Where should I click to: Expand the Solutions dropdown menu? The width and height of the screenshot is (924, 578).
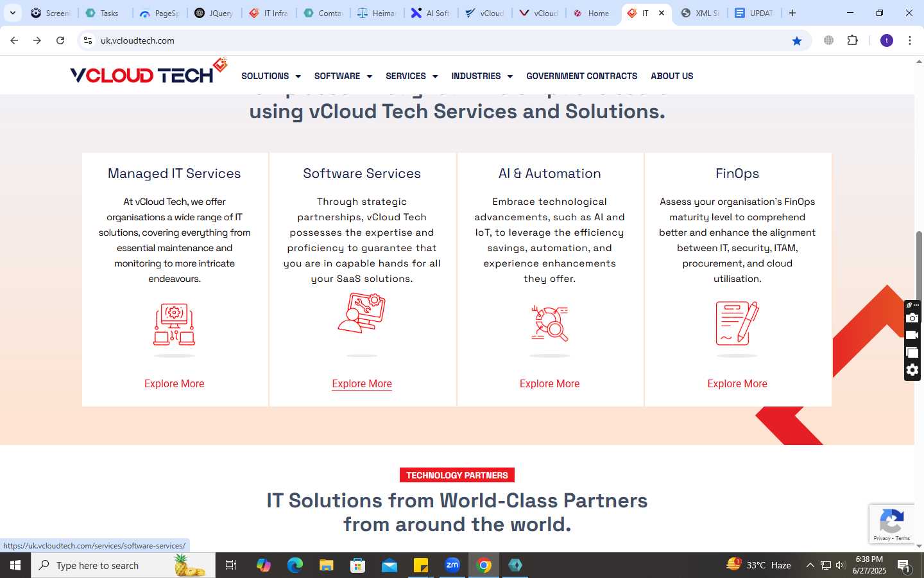pyautogui.click(x=271, y=76)
